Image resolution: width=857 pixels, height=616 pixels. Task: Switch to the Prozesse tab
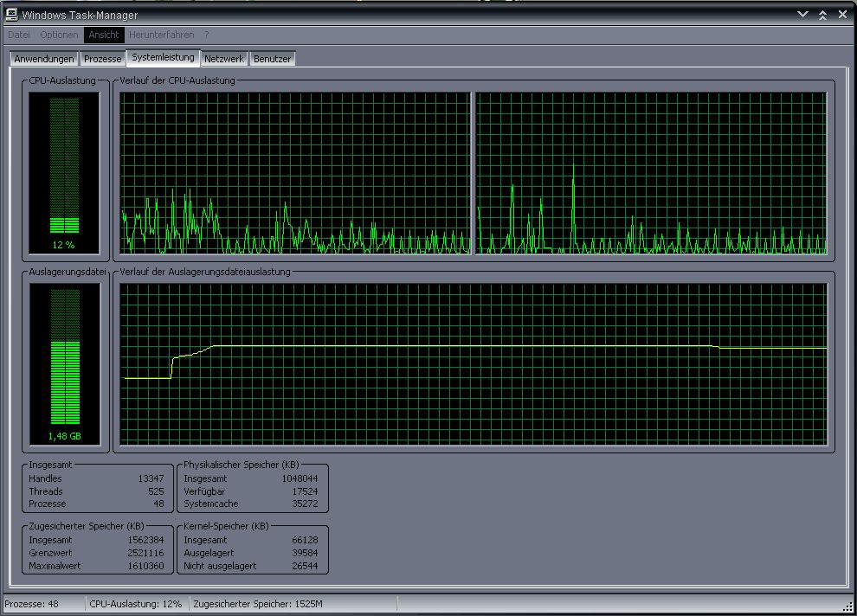[103, 59]
